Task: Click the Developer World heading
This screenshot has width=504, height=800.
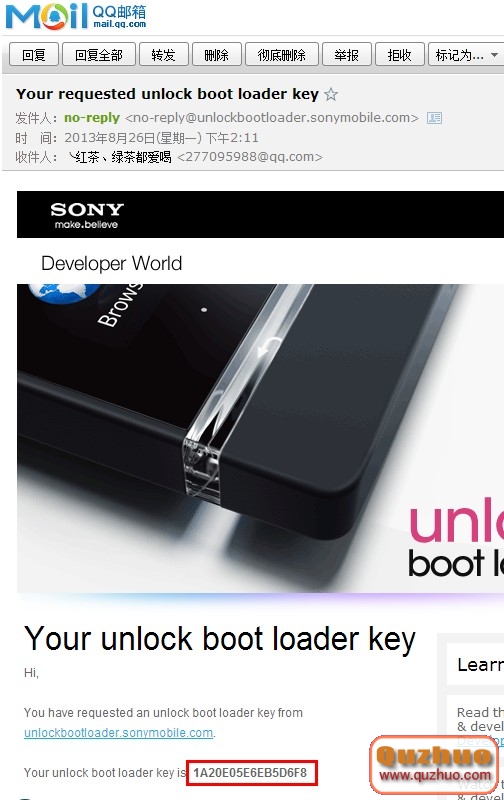Action: click(x=112, y=263)
